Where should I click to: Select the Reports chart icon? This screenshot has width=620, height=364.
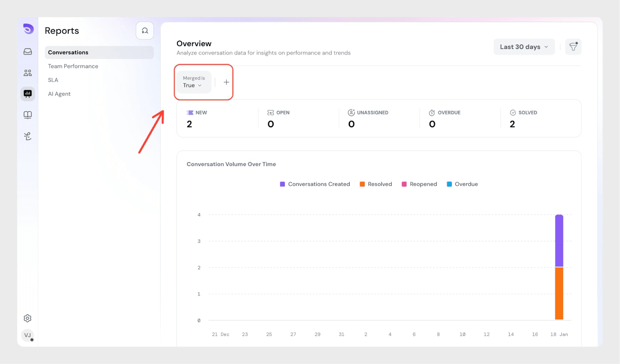(28, 94)
